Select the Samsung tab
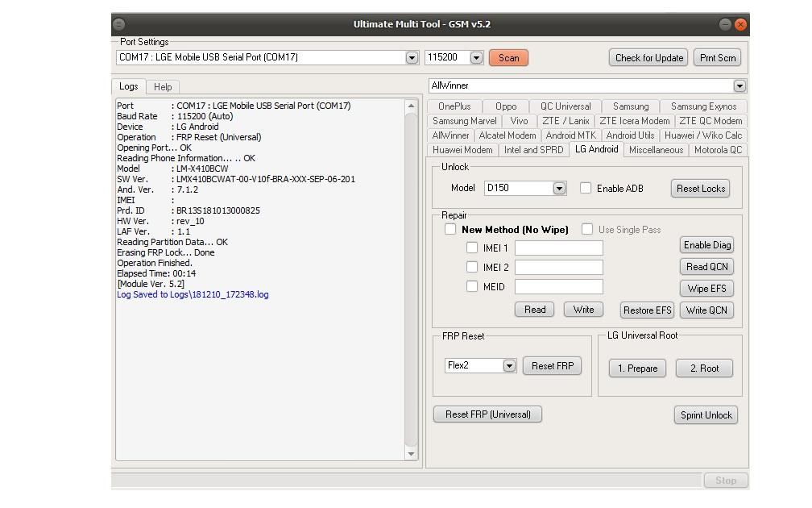Viewport: 812px width, 508px height. pos(630,106)
